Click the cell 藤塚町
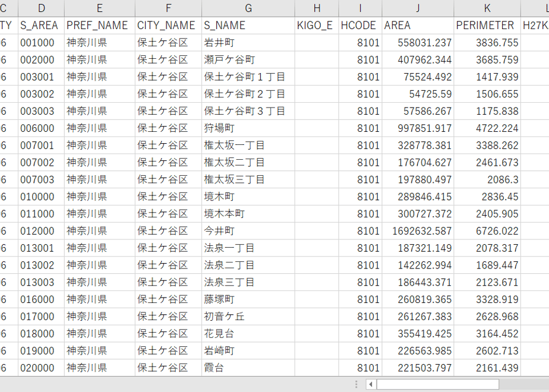Viewport: 549px width, 392px height. coord(248,299)
